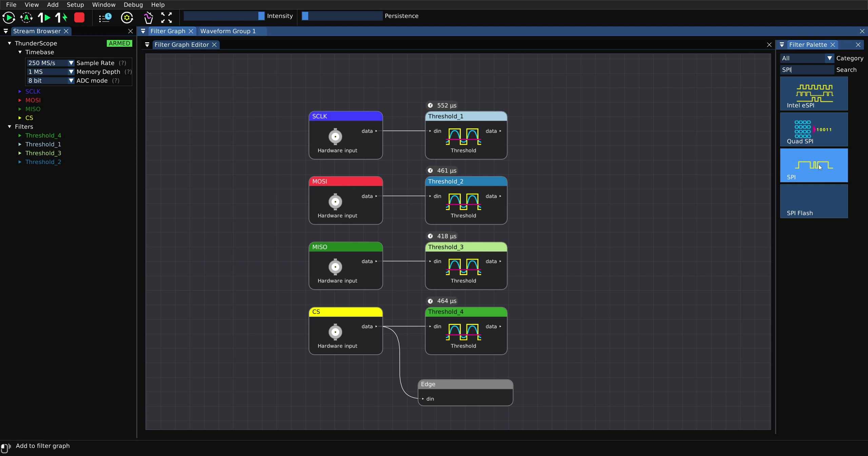Open the Debug menu
This screenshot has height=456, width=868.
tap(133, 5)
